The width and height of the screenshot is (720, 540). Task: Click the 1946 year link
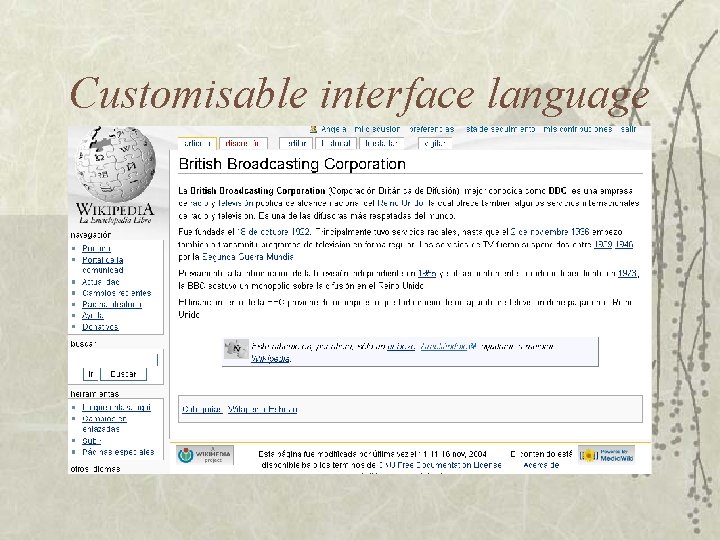[624, 245]
